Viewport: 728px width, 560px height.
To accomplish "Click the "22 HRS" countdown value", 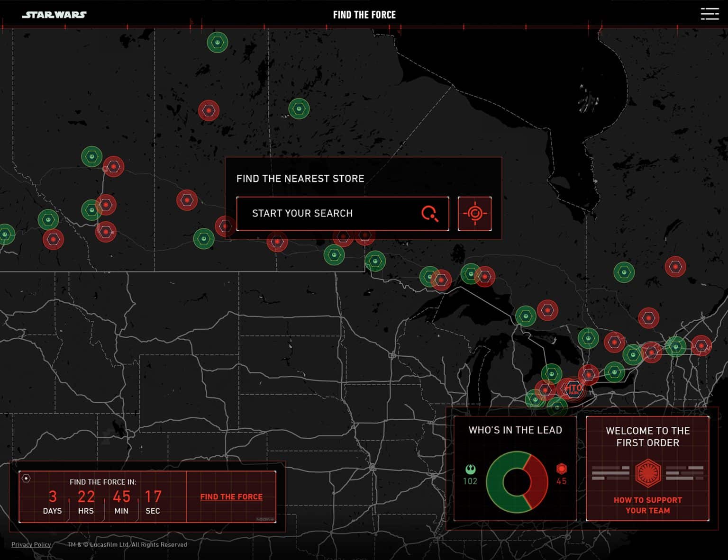I will point(86,502).
